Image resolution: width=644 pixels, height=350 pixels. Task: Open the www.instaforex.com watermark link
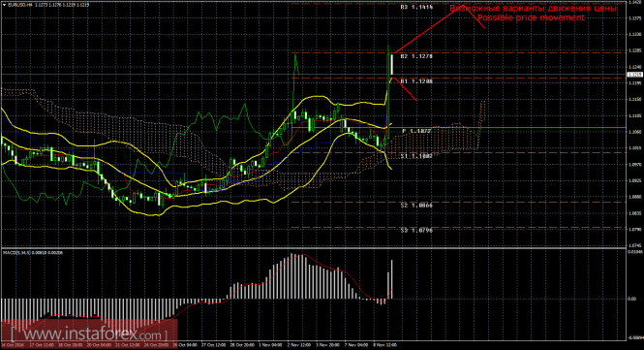[x=89, y=334]
